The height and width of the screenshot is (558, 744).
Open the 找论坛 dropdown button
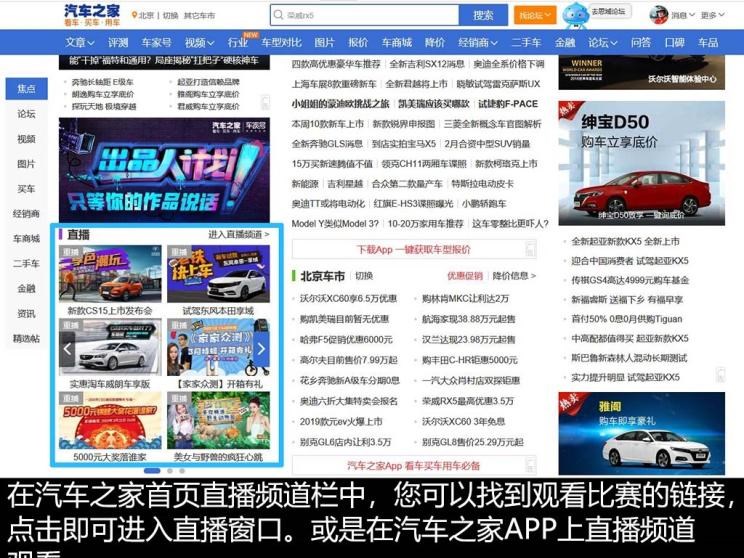click(535, 15)
